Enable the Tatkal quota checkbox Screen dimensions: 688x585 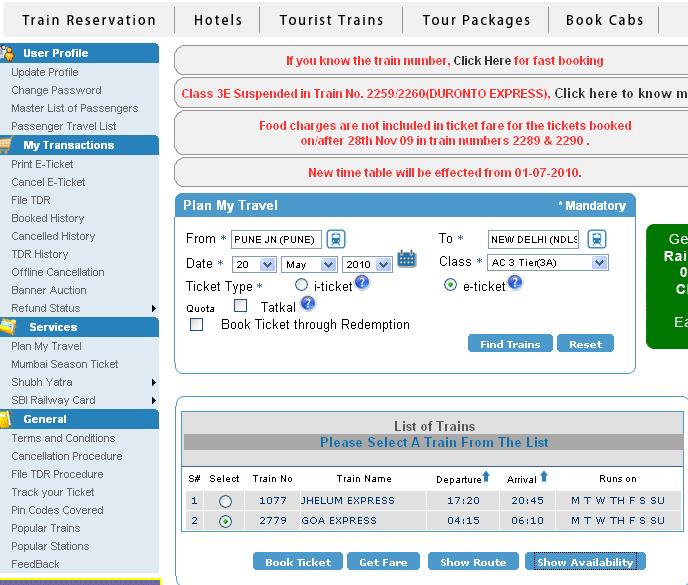[x=240, y=305]
